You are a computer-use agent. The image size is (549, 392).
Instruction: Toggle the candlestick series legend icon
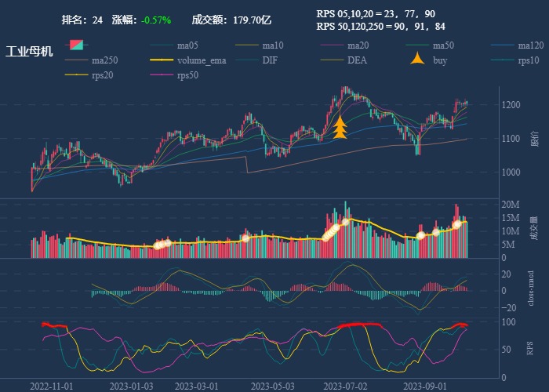[x=76, y=45]
